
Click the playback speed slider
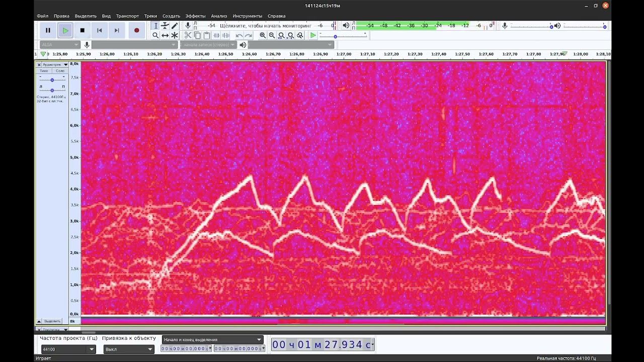click(x=344, y=36)
